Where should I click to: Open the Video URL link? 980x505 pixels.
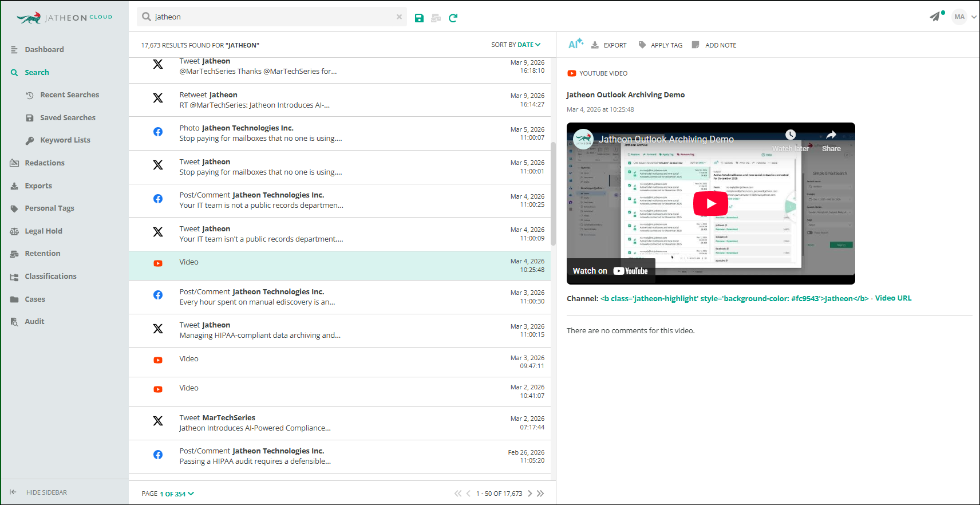[893, 298]
